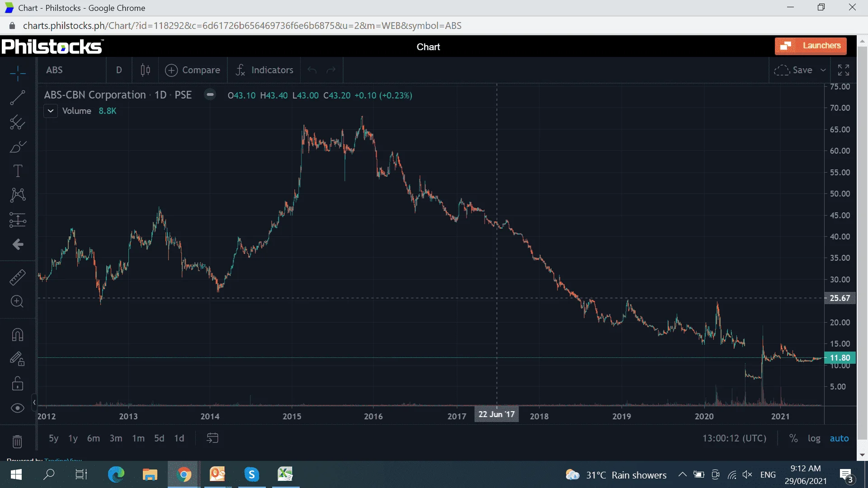The width and height of the screenshot is (868, 488).
Task: Redo the last chart action
Action: click(x=331, y=70)
